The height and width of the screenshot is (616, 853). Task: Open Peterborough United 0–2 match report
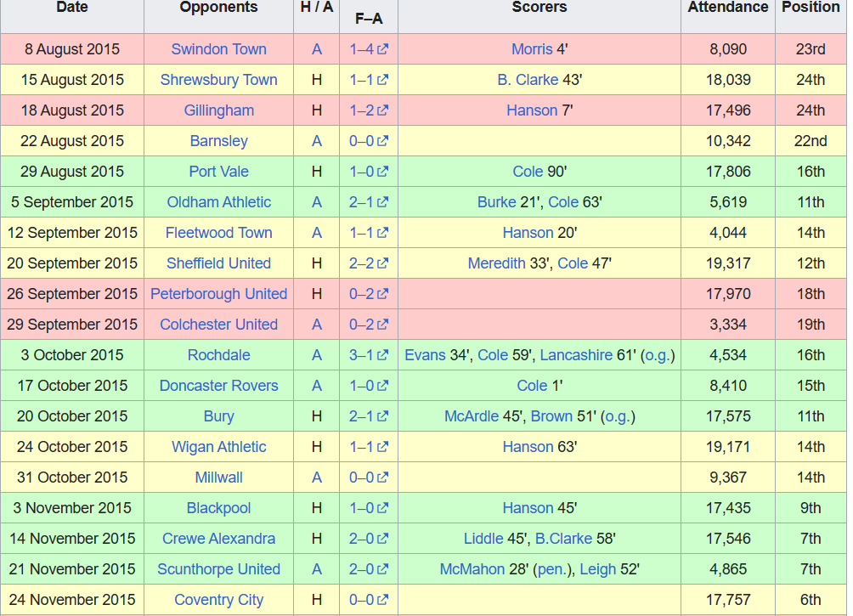(x=369, y=294)
